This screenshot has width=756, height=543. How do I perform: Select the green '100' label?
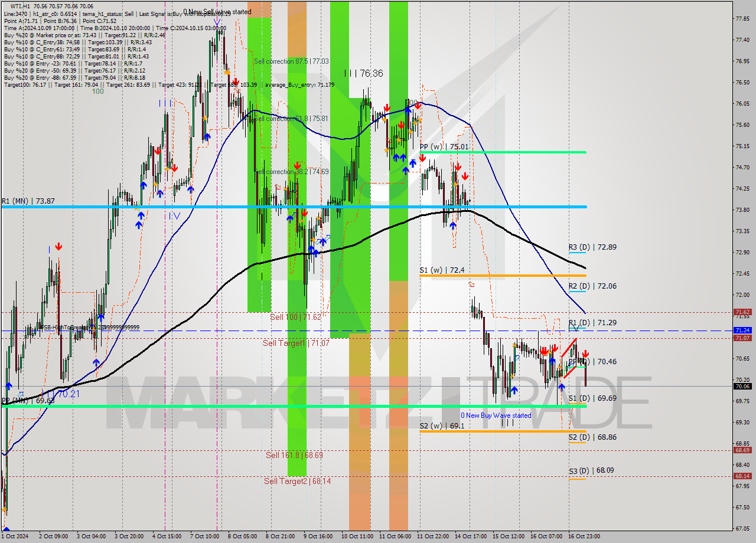[x=97, y=91]
